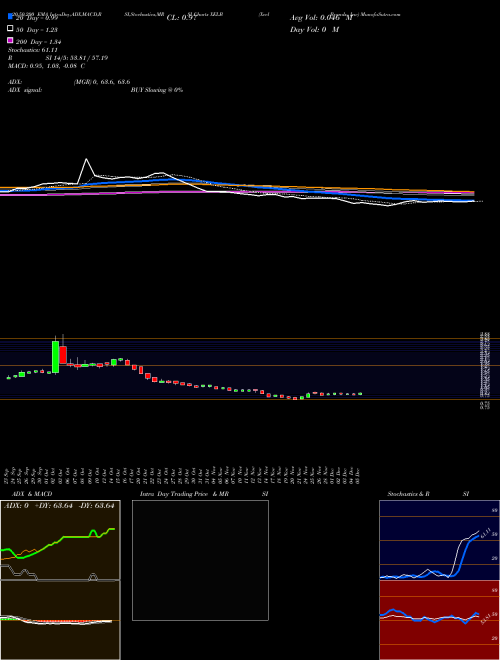Click the 'CL: 0.91' closing price
The height and width of the screenshot is (660, 500).
[182, 18]
